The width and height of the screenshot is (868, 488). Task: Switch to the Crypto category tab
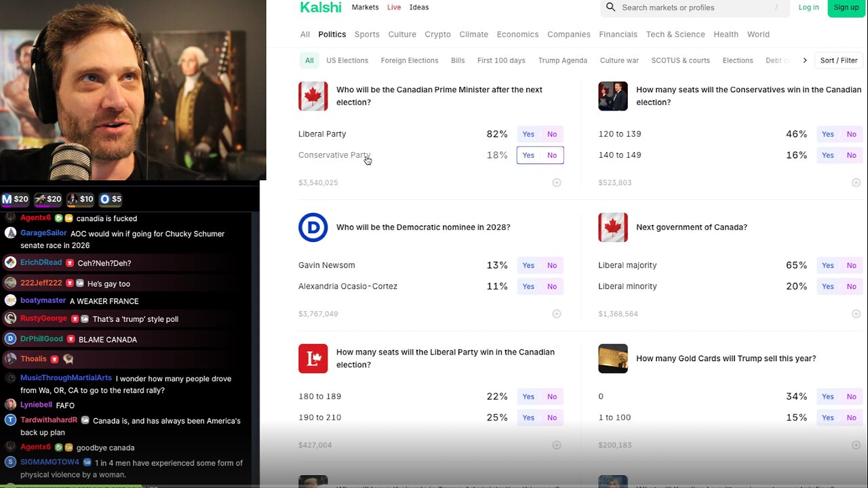click(437, 35)
